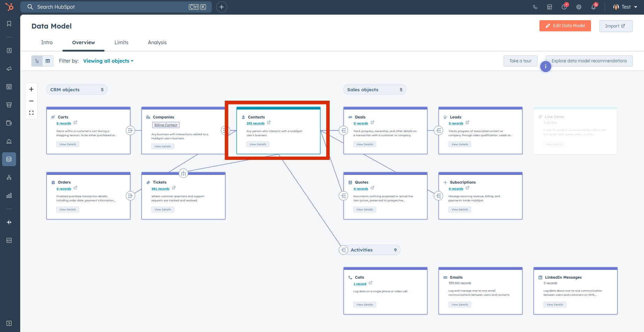This screenshot has height=332, width=644.
Task: Click the phone calling icon
Action: pyautogui.click(x=535, y=7)
